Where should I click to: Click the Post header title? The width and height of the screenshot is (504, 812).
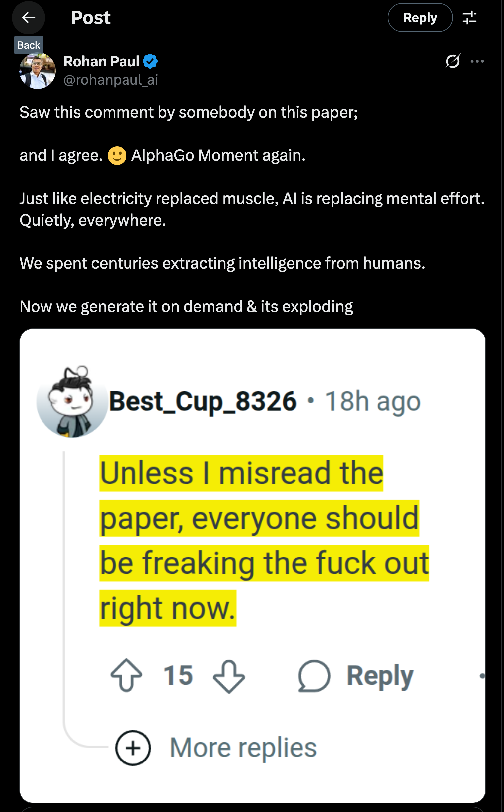(91, 18)
